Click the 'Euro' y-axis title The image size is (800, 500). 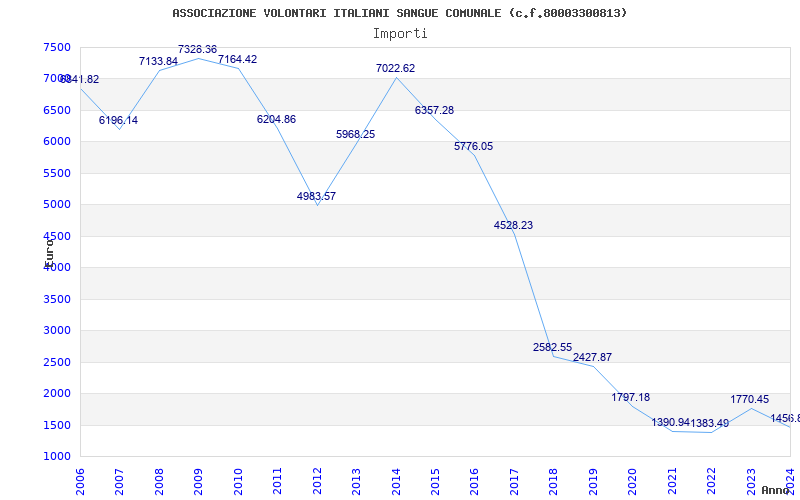(x=49, y=252)
